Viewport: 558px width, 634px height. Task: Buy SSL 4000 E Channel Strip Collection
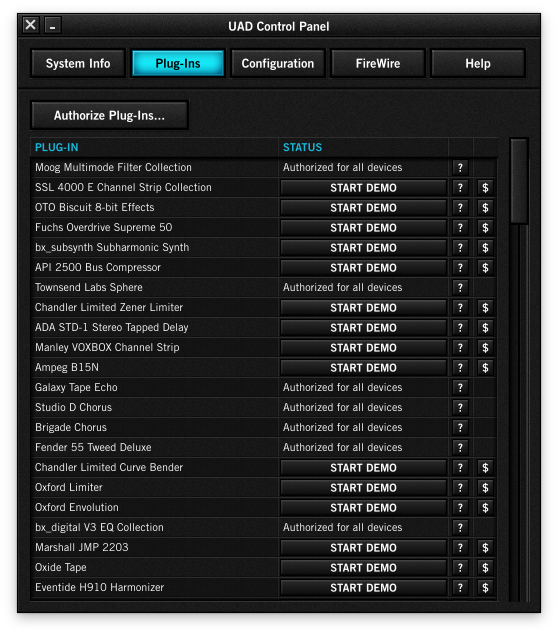pyautogui.click(x=485, y=188)
